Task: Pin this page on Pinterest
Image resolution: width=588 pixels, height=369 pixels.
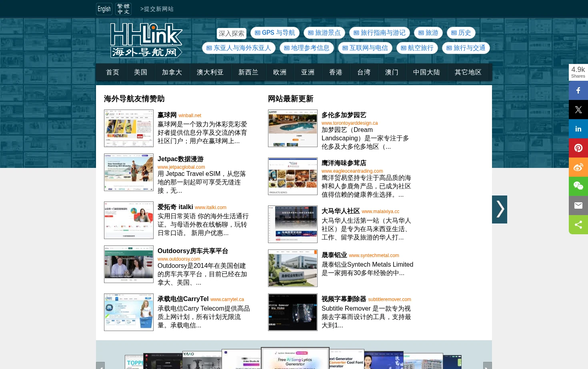Action: click(x=578, y=148)
